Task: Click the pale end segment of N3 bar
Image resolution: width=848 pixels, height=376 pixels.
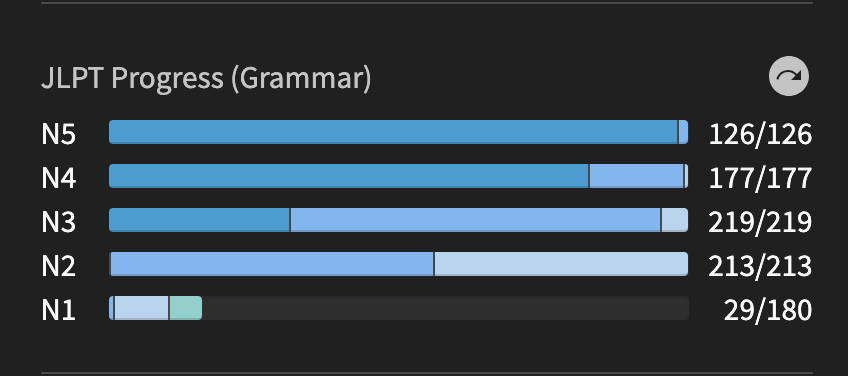Action: point(675,220)
